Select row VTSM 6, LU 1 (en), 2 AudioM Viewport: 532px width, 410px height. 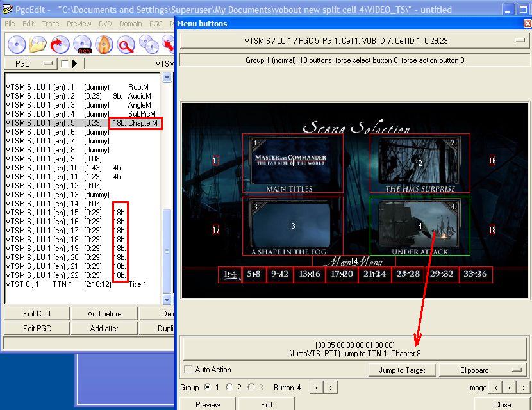tap(83, 96)
